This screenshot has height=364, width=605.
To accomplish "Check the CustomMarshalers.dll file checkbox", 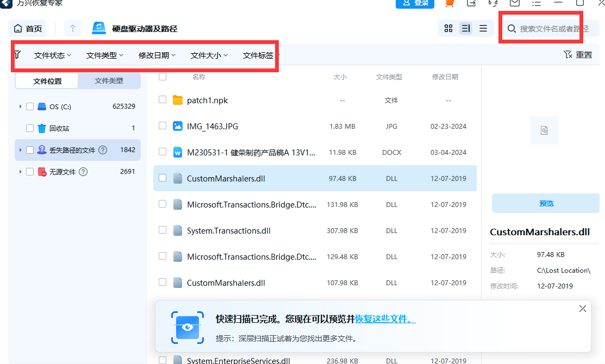I will pyautogui.click(x=162, y=178).
